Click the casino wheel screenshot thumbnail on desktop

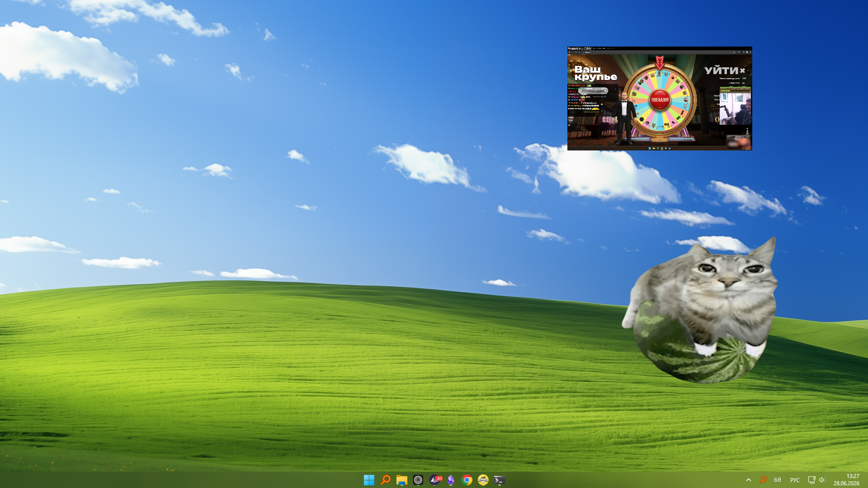pyautogui.click(x=660, y=99)
